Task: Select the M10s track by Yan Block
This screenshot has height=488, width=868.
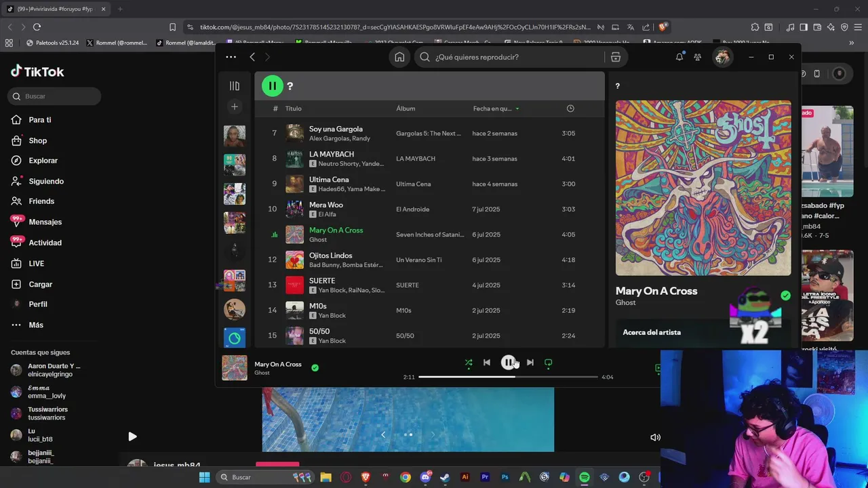Action: (429, 310)
